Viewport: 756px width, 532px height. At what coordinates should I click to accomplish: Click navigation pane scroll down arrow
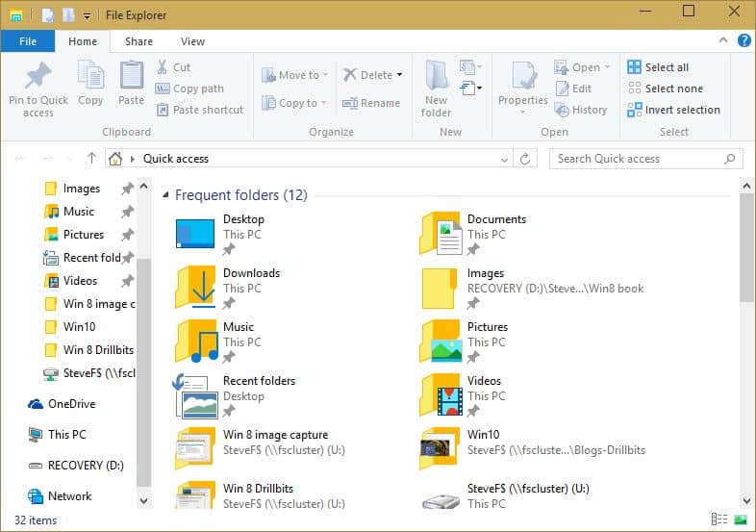(143, 500)
